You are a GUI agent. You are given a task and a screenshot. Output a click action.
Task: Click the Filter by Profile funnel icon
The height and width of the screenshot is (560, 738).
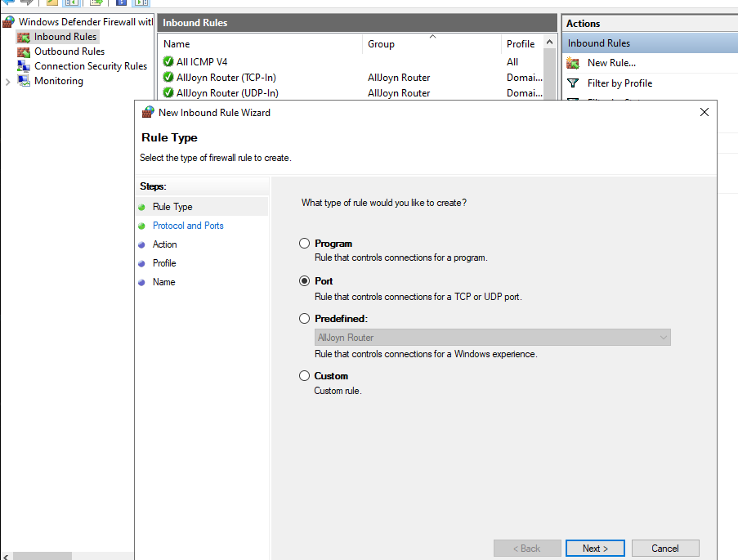click(x=573, y=83)
